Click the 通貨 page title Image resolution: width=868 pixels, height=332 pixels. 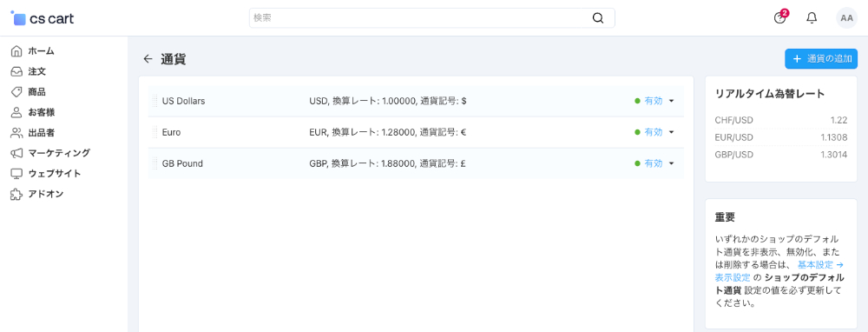[x=174, y=59]
